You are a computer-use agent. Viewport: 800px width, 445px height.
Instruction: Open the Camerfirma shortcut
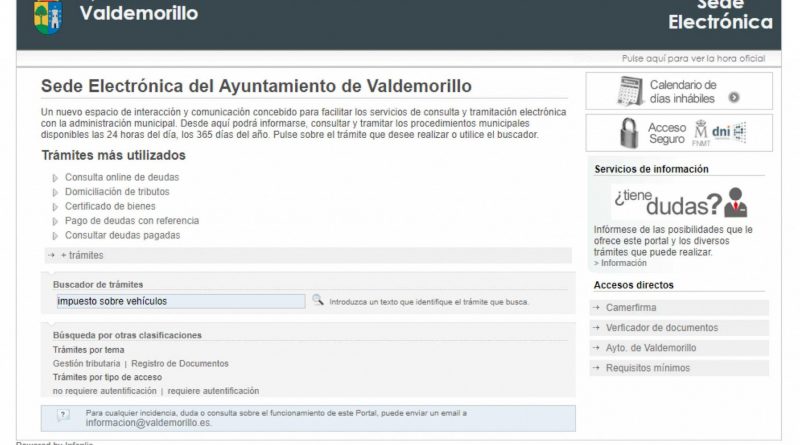pyautogui.click(x=631, y=308)
